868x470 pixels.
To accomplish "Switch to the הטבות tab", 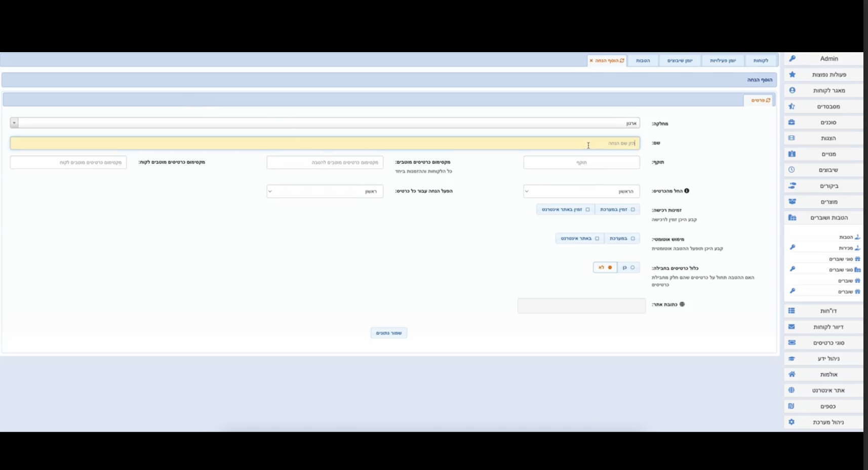I will pos(643,61).
